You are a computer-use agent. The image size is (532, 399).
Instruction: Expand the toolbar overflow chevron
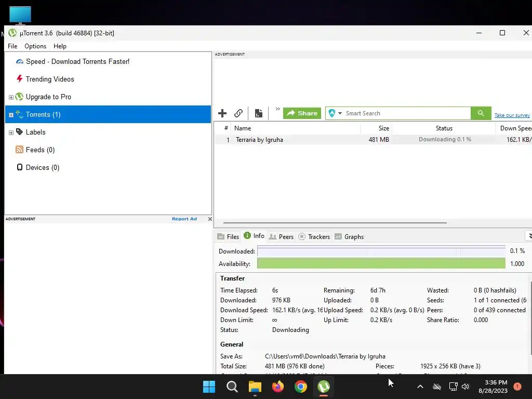pyautogui.click(x=277, y=109)
